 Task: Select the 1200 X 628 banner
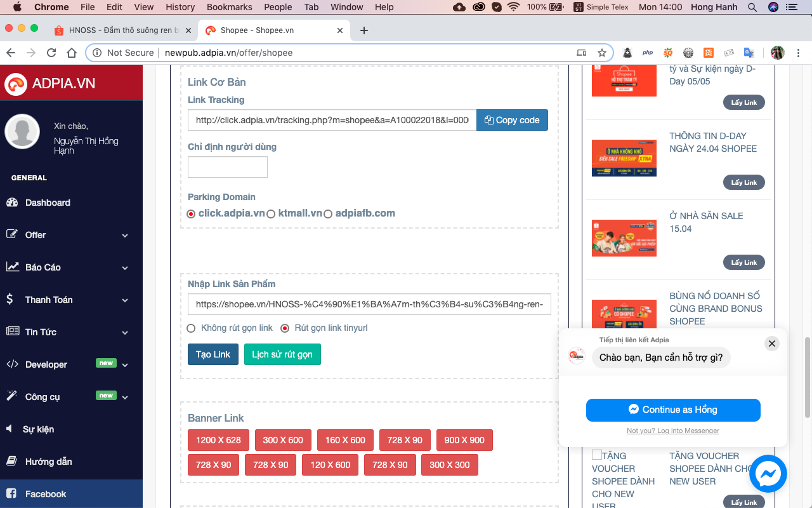218,440
